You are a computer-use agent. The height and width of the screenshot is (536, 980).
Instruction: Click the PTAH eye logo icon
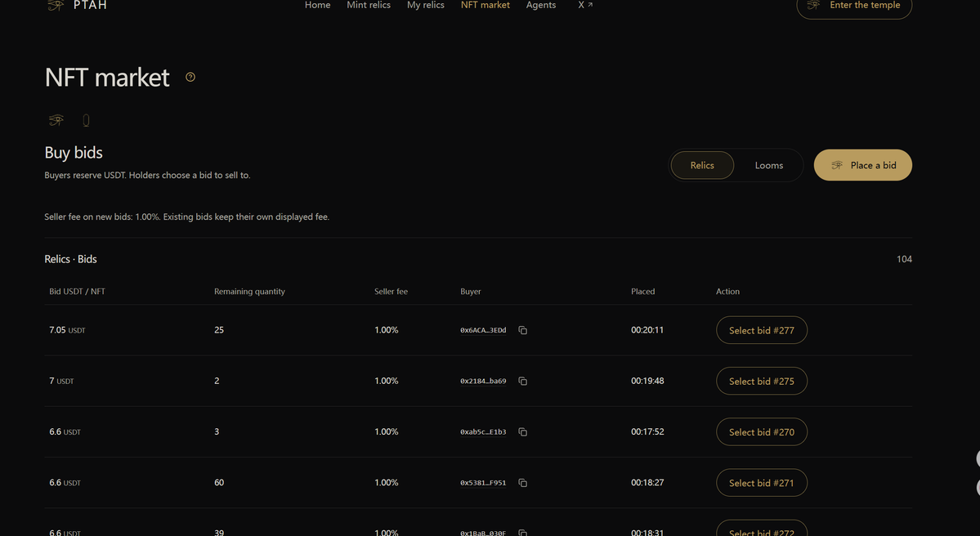pos(56,5)
